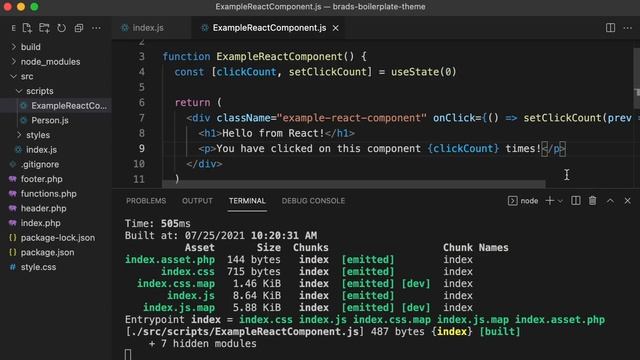Screen dimensions: 640x360
Task: Click the React icon beside Person.js
Action: pos(24,120)
